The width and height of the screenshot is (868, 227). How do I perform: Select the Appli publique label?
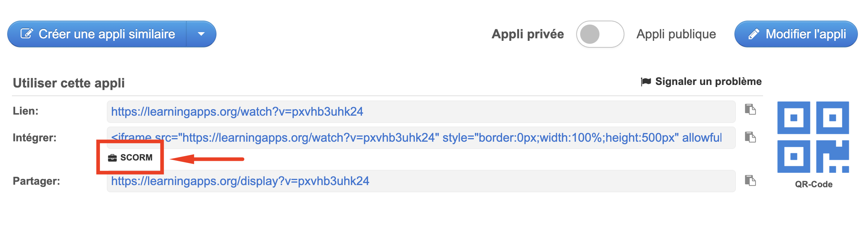pos(676,34)
